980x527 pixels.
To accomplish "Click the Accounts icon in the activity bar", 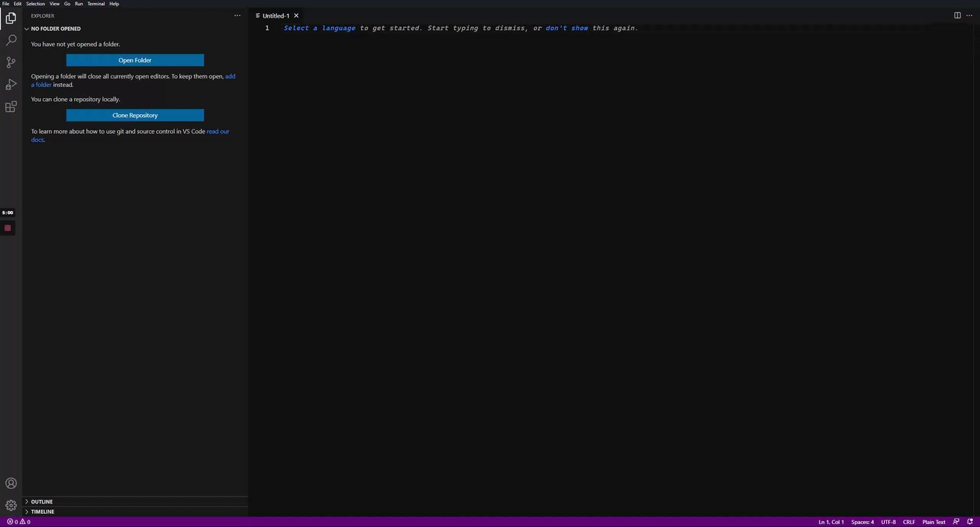I will point(11,483).
